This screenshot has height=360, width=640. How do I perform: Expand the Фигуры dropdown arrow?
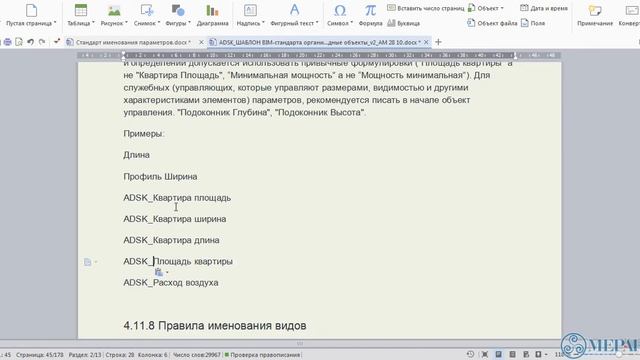click(189, 23)
